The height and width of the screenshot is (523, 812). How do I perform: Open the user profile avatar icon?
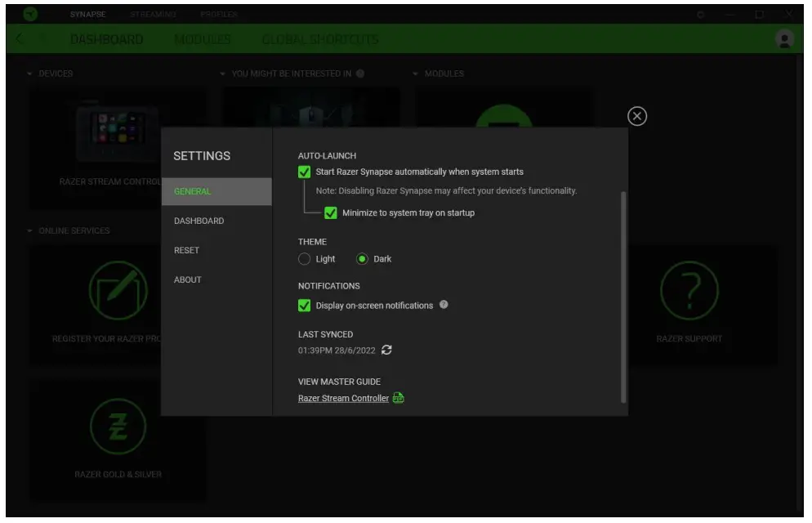click(x=784, y=38)
